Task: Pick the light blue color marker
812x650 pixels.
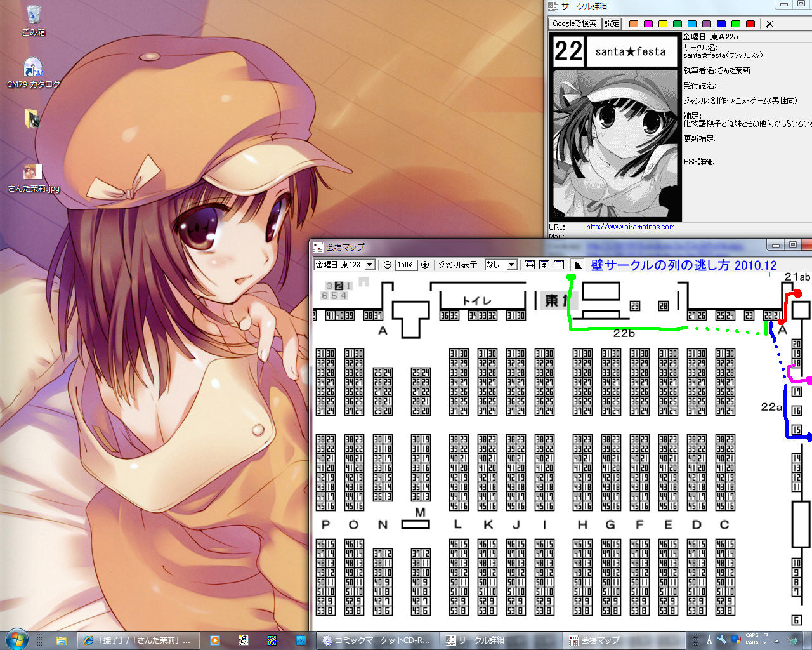Action: coord(692,24)
